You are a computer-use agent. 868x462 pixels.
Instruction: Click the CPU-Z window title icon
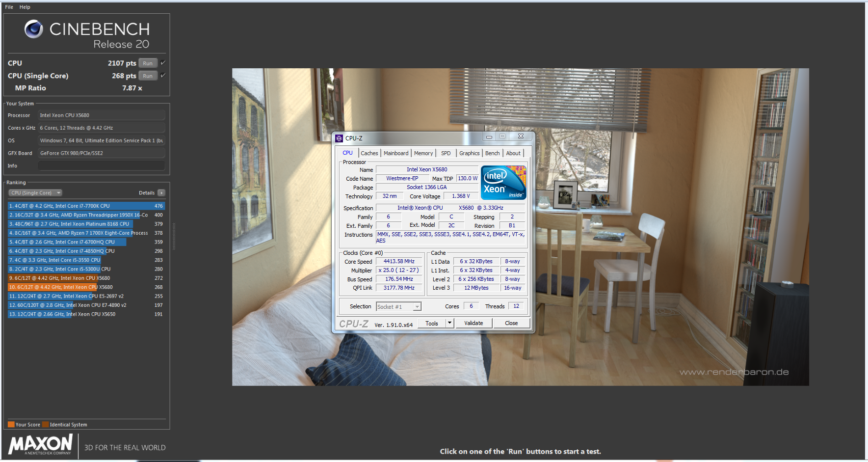339,138
